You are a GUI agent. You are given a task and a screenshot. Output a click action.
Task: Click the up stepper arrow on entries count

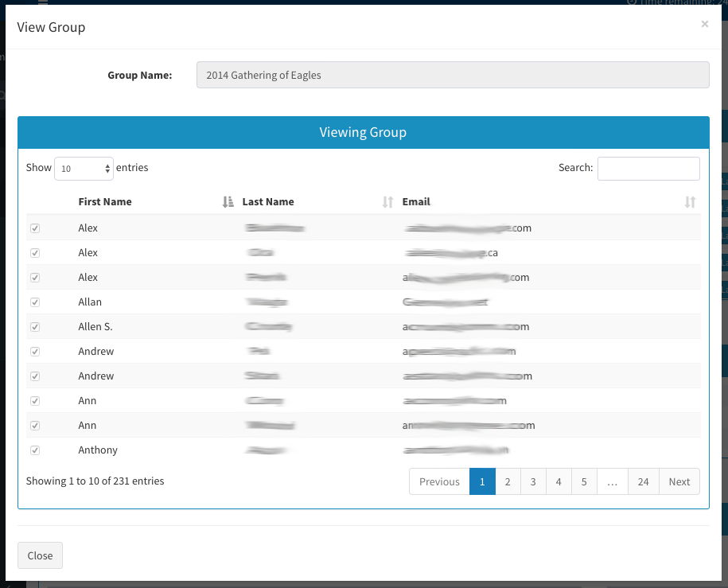tap(107, 165)
